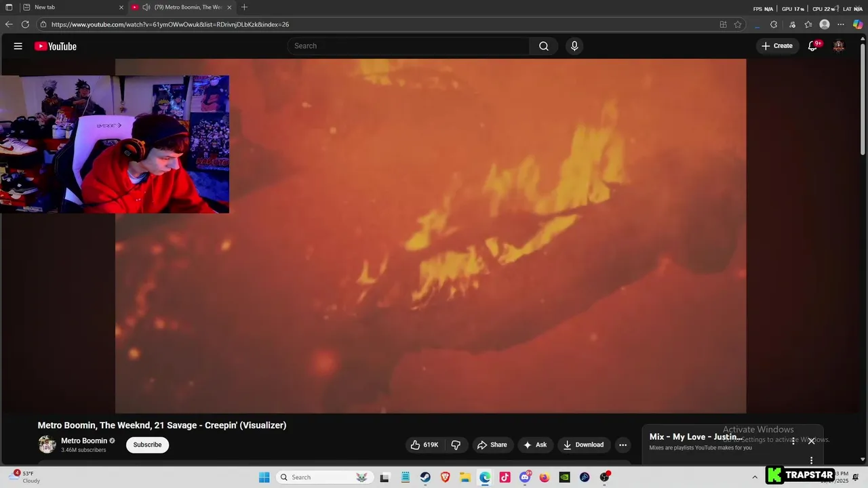Mute tab via speaker icon
The height and width of the screenshot is (488, 868).
click(146, 7)
